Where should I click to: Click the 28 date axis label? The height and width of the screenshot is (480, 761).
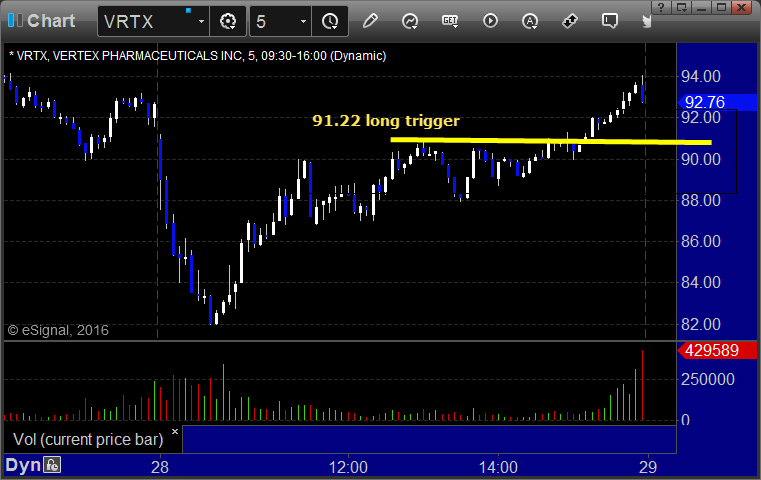(x=160, y=467)
